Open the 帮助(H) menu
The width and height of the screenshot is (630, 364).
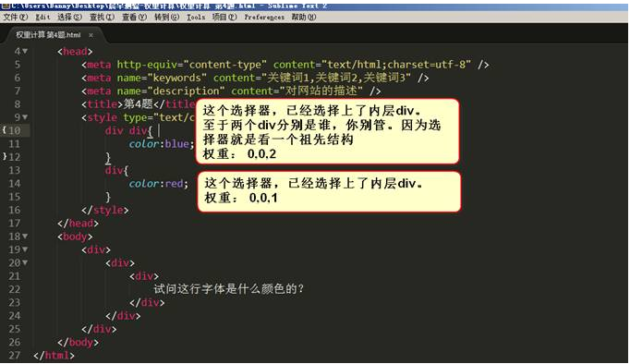point(304,17)
